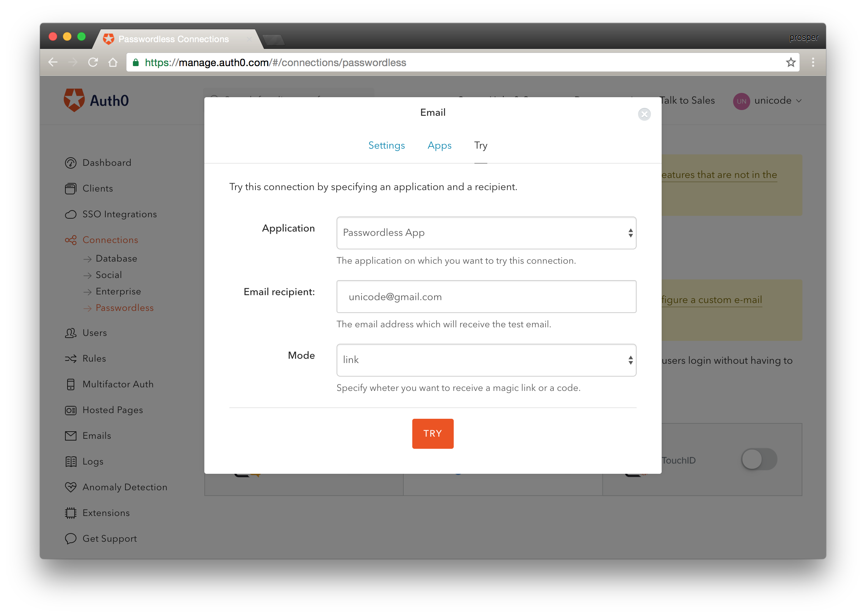This screenshot has width=866, height=616.
Task: Open the Dashboard menu label
Action: point(107,163)
